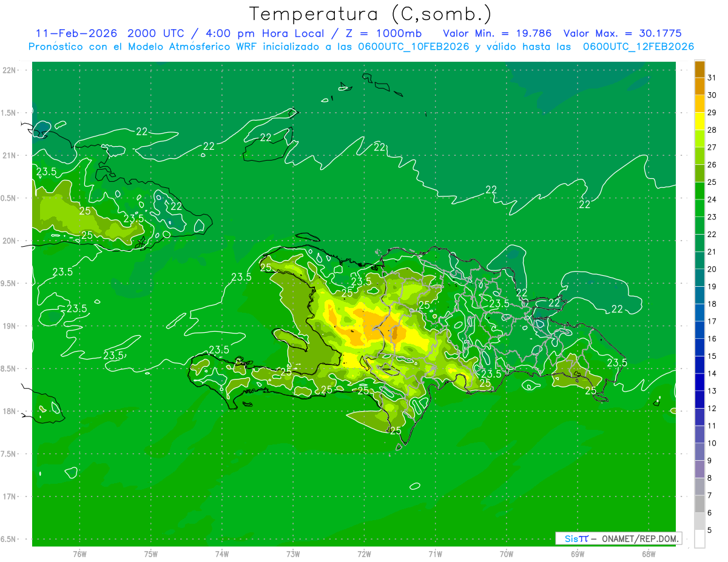
Task: Click the 22N latitude axis label
Action: click(x=10, y=70)
